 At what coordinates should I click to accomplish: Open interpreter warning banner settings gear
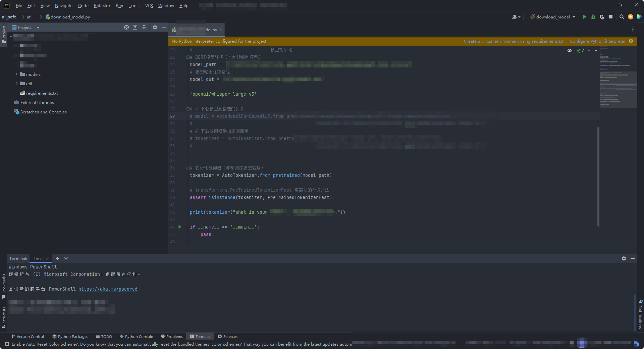click(631, 41)
